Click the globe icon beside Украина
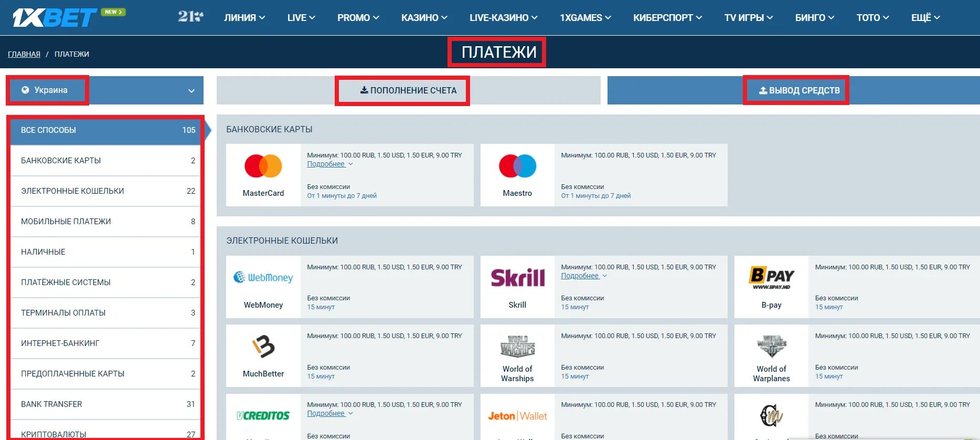This screenshot has width=980, height=440. [x=25, y=90]
